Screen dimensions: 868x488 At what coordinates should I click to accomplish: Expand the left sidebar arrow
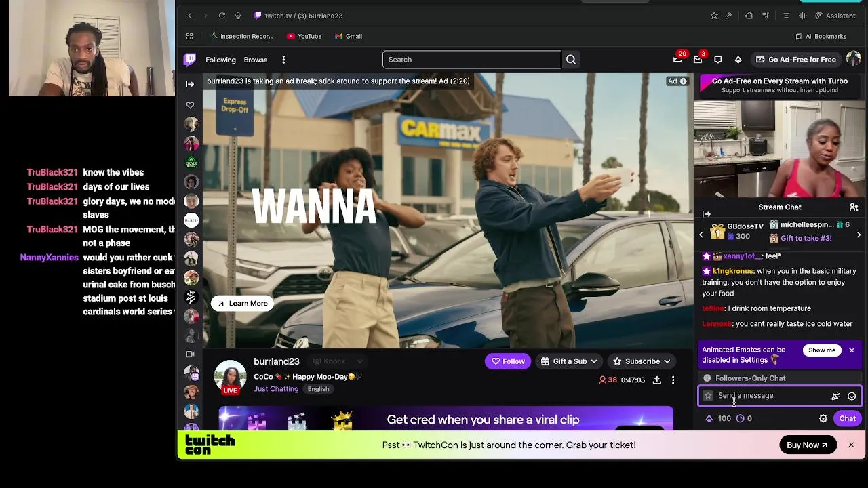pos(190,84)
